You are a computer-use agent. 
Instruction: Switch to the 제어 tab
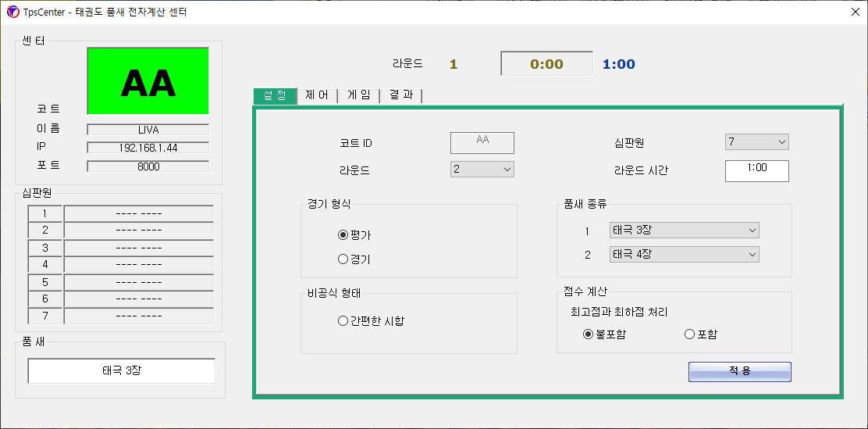point(317,95)
